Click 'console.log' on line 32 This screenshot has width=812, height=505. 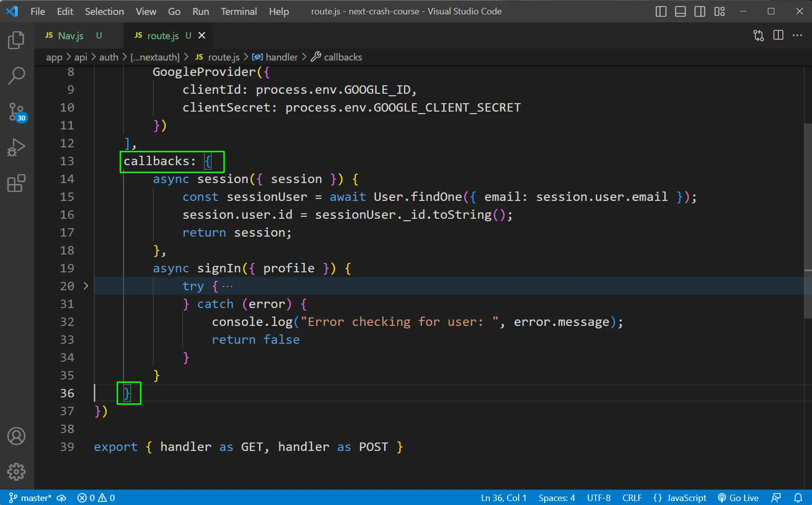click(252, 322)
